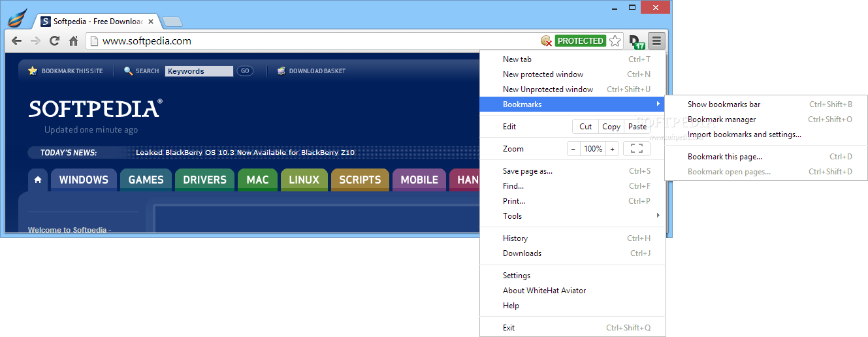Click DOWNLOAD BASKET link text
Image resolution: width=868 pixels, height=337 pixels.
click(317, 71)
